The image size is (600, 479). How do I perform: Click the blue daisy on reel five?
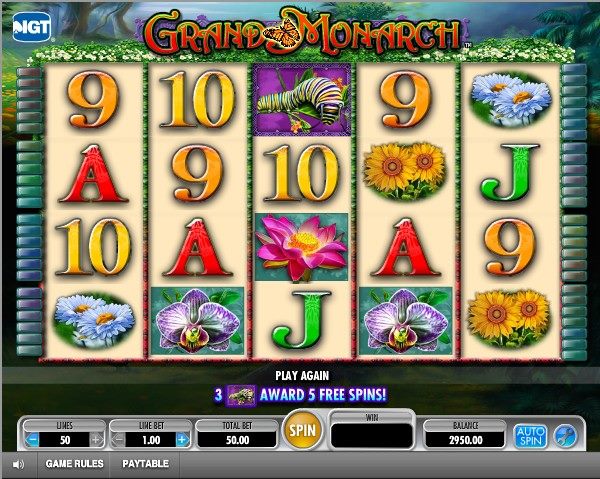(x=511, y=99)
